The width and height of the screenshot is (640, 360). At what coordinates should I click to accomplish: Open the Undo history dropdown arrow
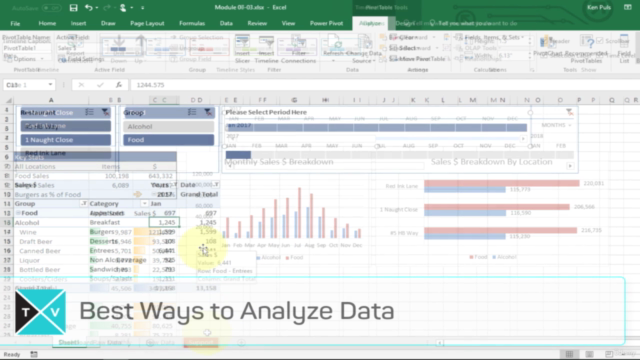(x=97, y=8)
